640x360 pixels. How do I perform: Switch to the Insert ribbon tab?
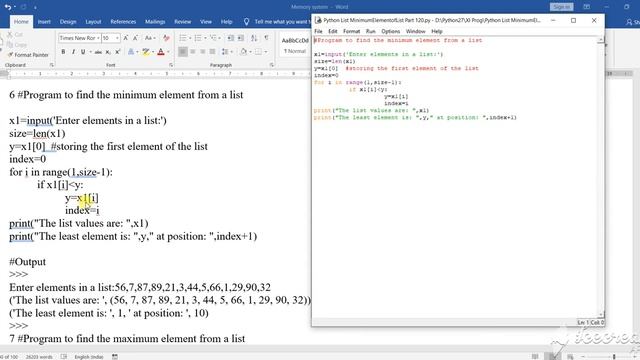44,22
